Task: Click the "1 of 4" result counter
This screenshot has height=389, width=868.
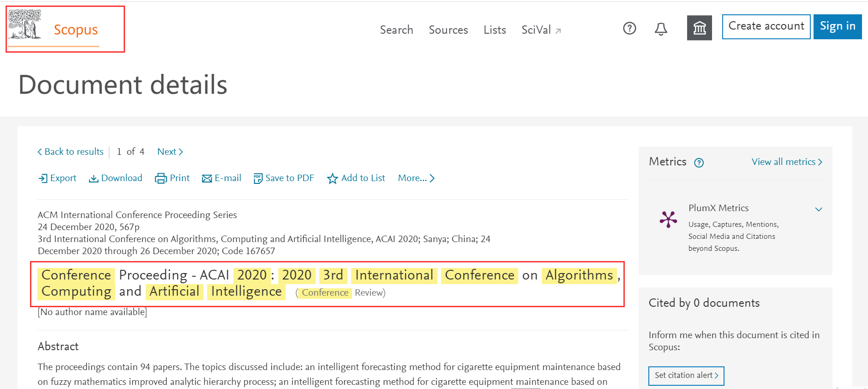Action: tap(131, 152)
